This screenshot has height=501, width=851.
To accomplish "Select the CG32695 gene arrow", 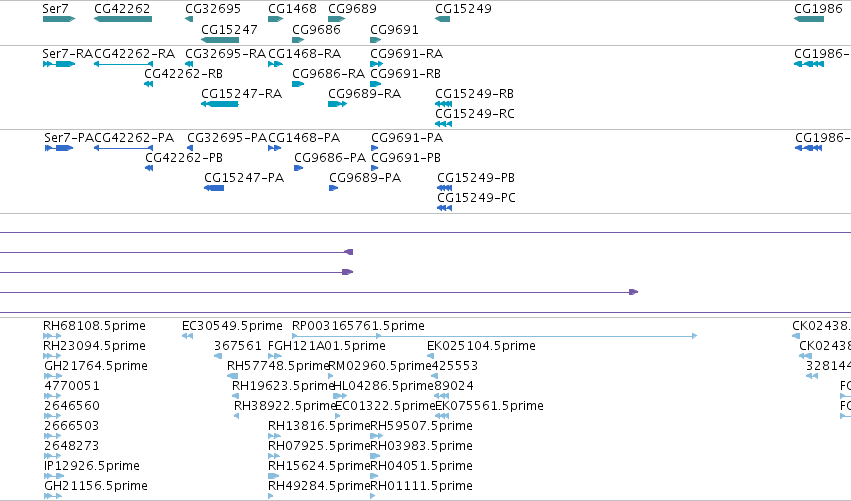I will pyautogui.click(x=189, y=19).
